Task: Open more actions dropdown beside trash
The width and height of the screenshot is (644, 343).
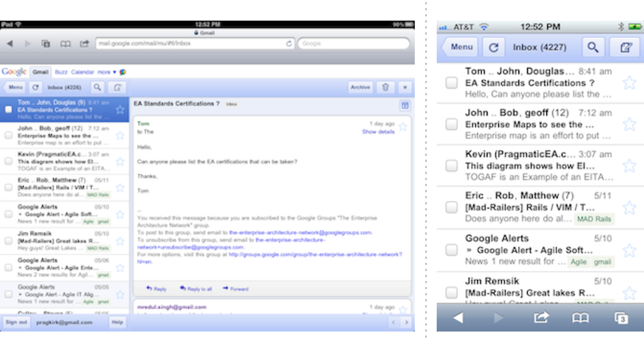Action: pyautogui.click(x=405, y=87)
